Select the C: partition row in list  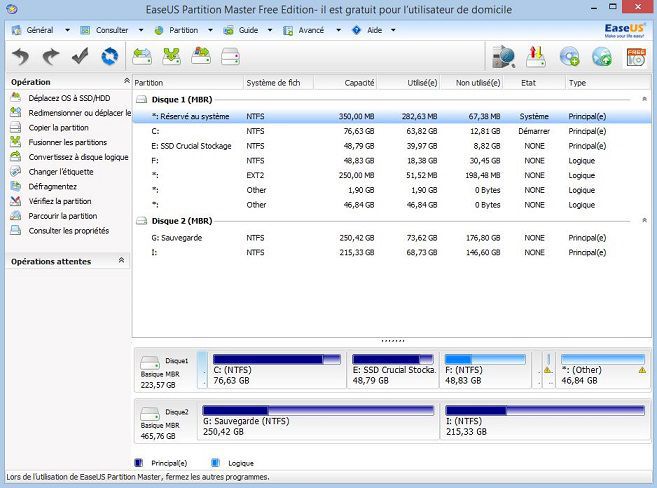tap(392, 131)
